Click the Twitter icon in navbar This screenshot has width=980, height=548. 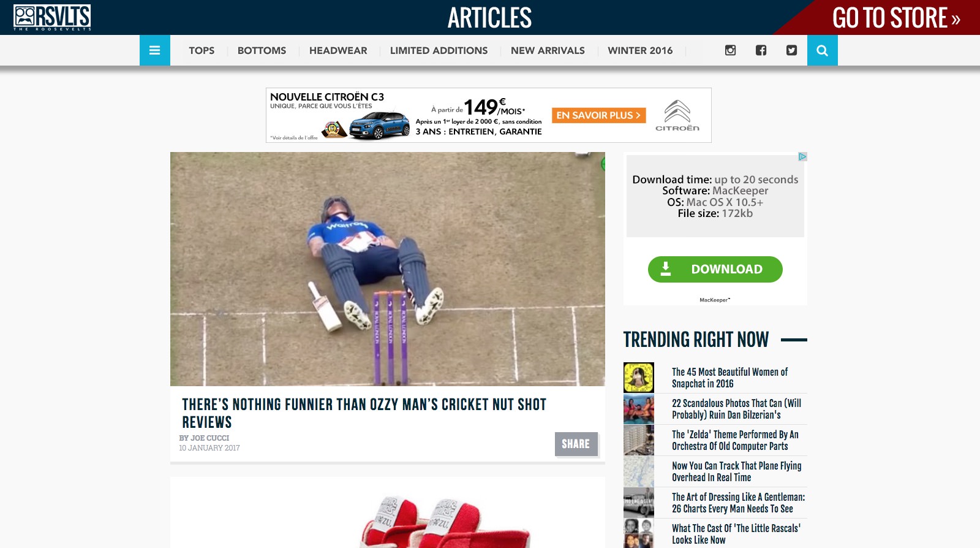coord(791,50)
